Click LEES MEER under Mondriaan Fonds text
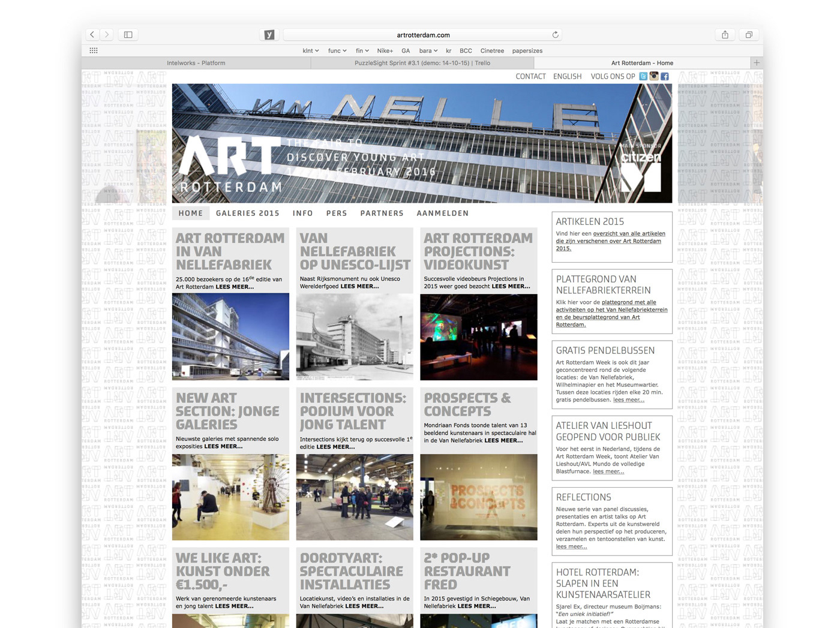840x628 pixels. tap(503, 440)
